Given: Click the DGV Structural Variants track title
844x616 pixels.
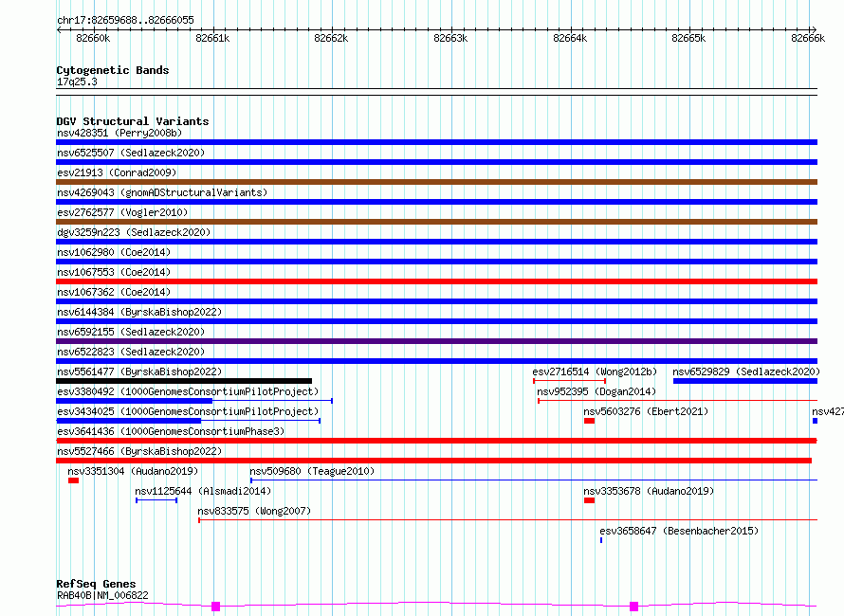Looking at the screenshot, I should coord(132,121).
